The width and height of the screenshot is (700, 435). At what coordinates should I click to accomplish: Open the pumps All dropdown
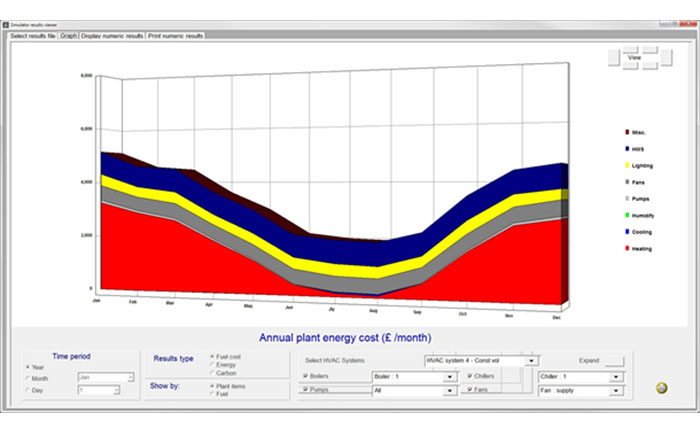414,391
